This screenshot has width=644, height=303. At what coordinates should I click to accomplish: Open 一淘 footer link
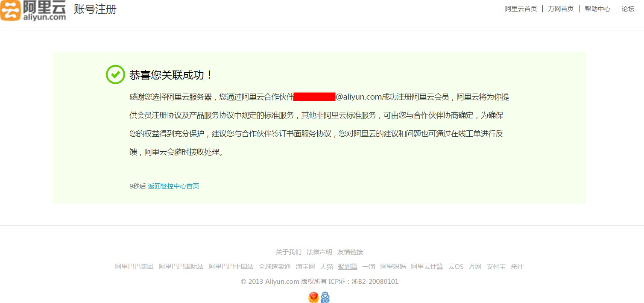coord(369,267)
